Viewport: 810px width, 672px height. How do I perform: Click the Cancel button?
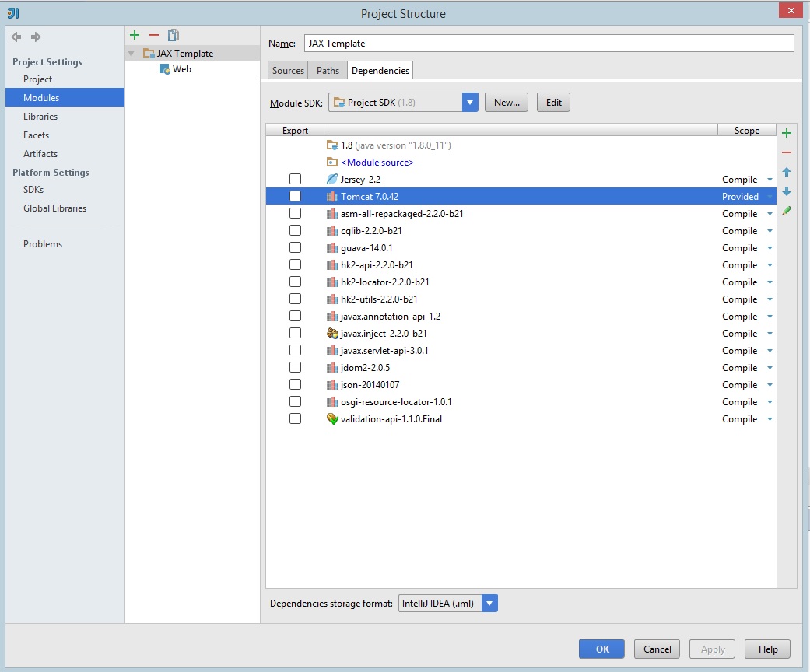pyautogui.click(x=657, y=649)
